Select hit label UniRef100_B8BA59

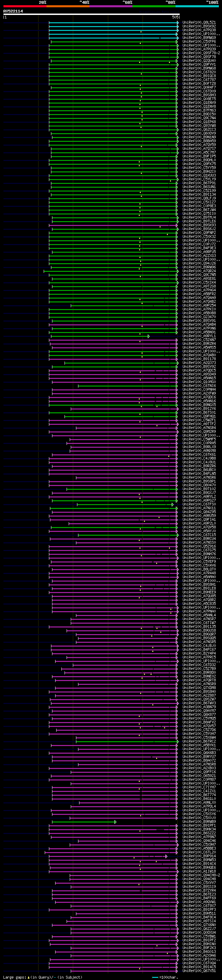pyautogui.click(x=199, y=141)
